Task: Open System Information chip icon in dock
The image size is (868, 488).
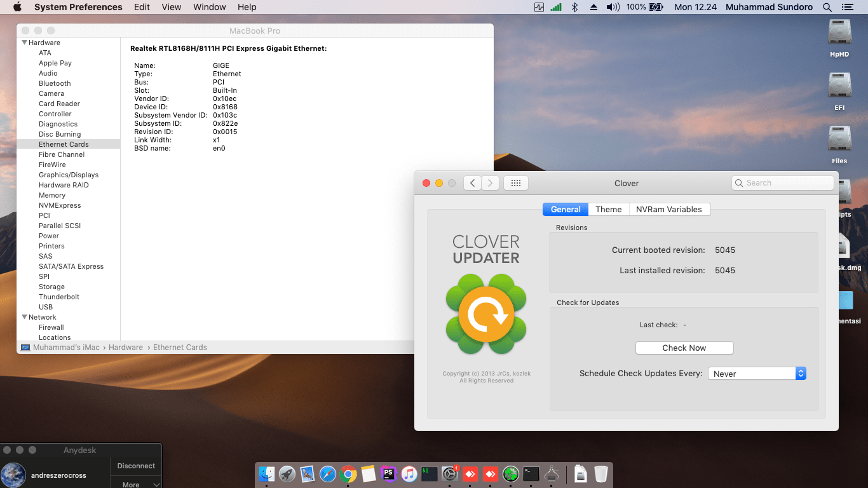Action: pos(552,473)
